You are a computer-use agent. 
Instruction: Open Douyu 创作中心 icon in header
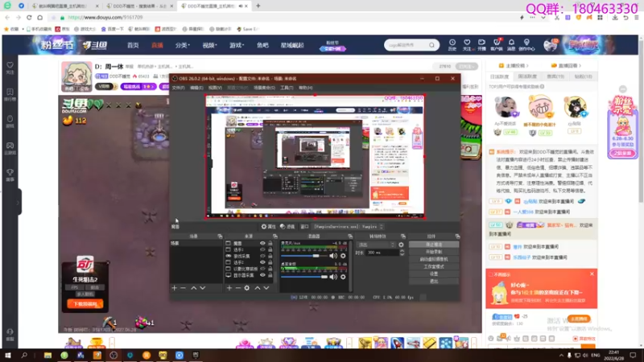526,45
